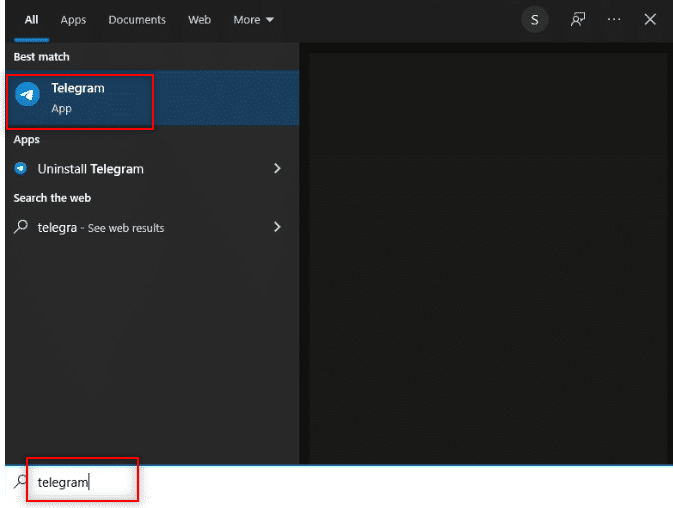Viewport: 673px width, 508px height.
Task: Expand the Uninstall Telegram arrow chevron
Action: (277, 168)
